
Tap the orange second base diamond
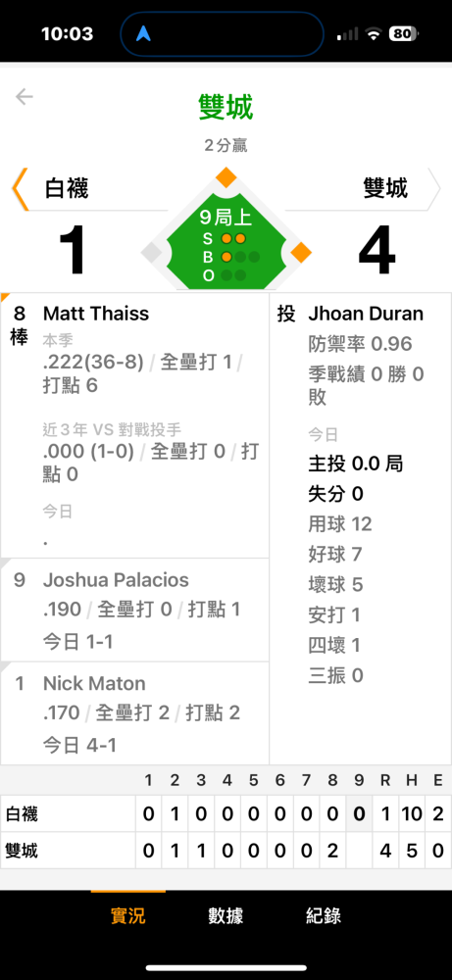226,177
